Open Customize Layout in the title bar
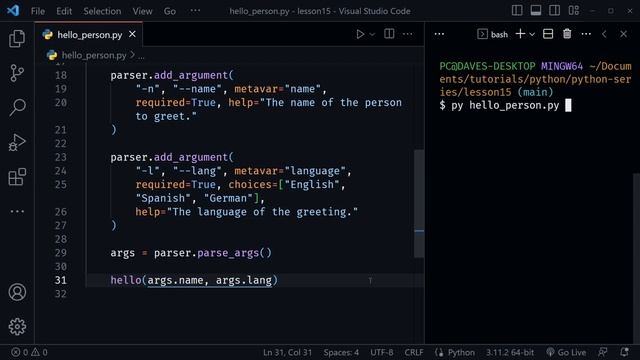The height and width of the screenshot is (360, 640). pyautogui.click(x=573, y=11)
